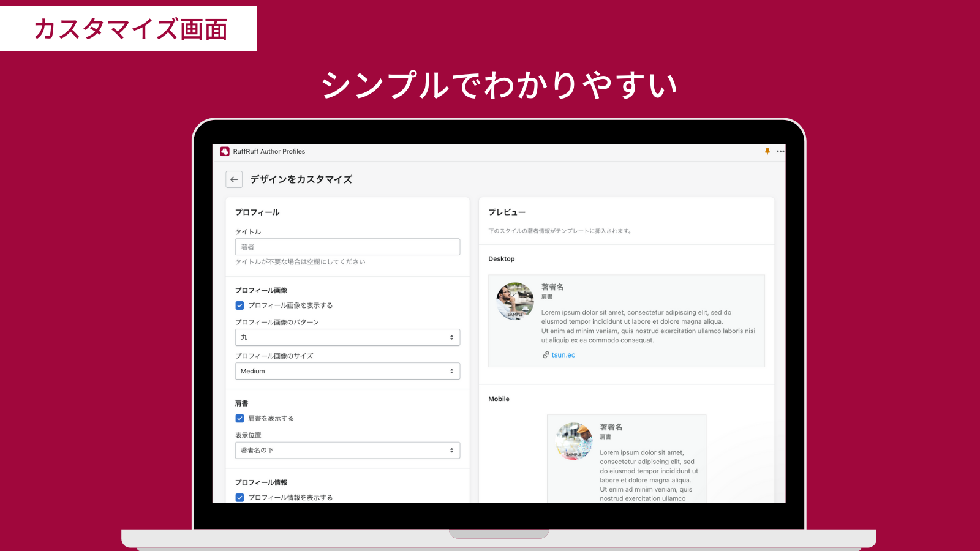This screenshot has height=551, width=980.
Task: Click the タイトル text input field
Action: [x=347, y=247]
